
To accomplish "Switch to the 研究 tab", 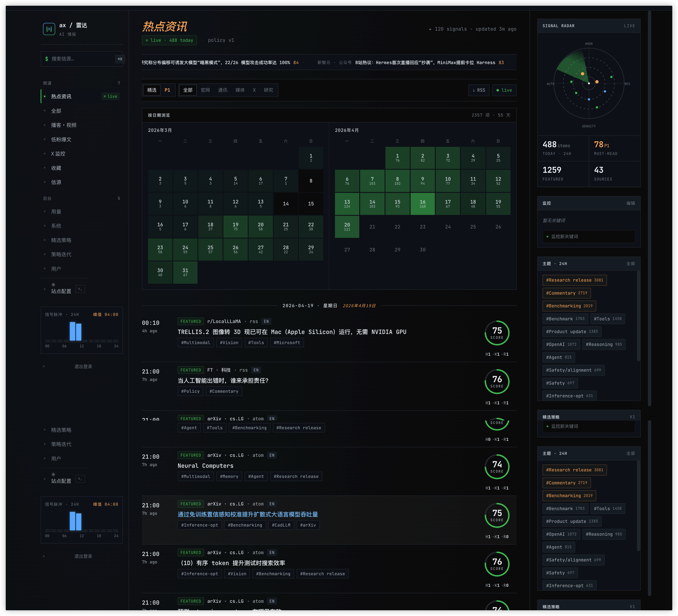I will (268, 90).
